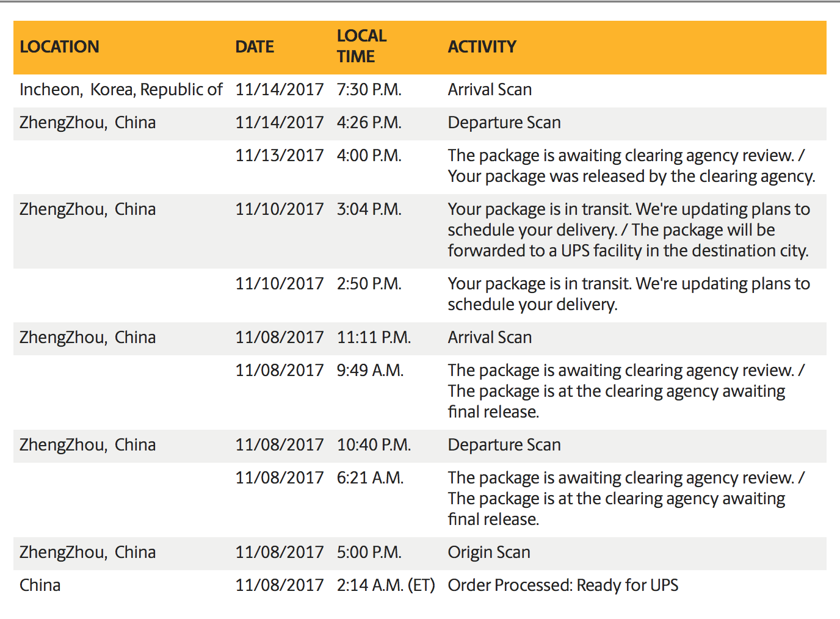Click the Origin Scan activity
The width and height of the screenshot is (840, 619).
tap(488, 552)
